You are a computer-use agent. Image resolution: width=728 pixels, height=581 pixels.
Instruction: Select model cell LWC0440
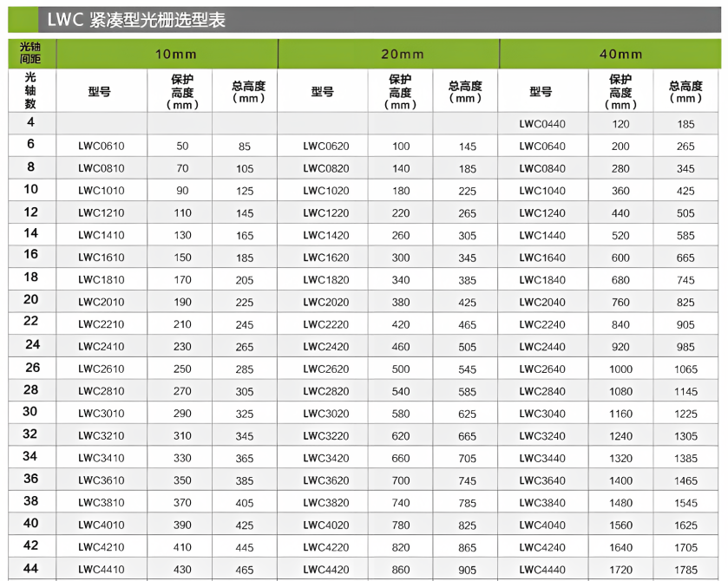coord(541,124)
